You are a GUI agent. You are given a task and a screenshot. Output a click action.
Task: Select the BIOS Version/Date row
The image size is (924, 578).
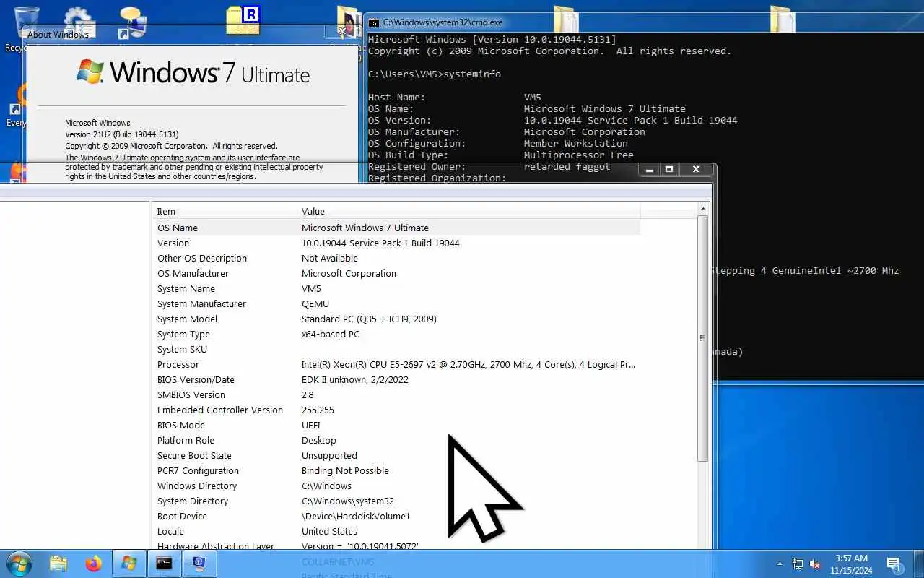click(396, 379)
